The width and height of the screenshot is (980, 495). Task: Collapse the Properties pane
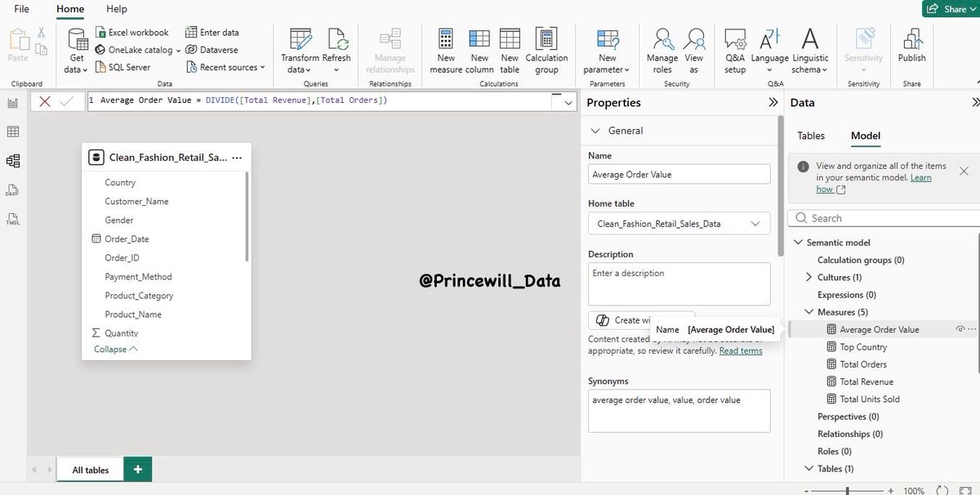click(x=773, y=103)
